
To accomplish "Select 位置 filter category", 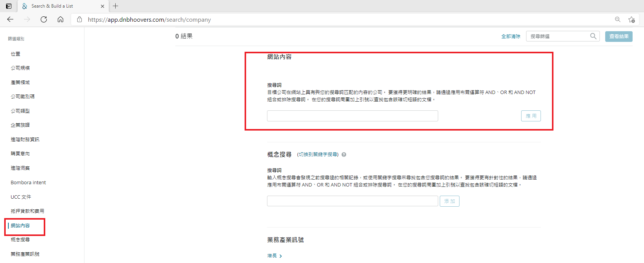I will click(16, 54).
